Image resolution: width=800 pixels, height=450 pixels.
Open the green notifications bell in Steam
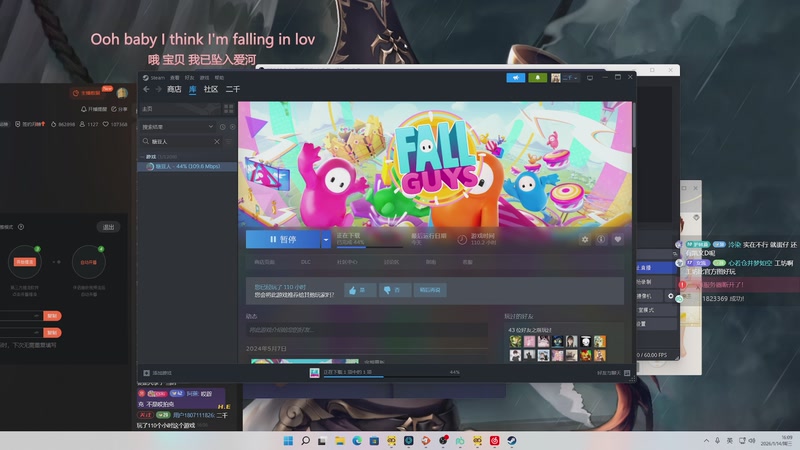coord(537,78)
